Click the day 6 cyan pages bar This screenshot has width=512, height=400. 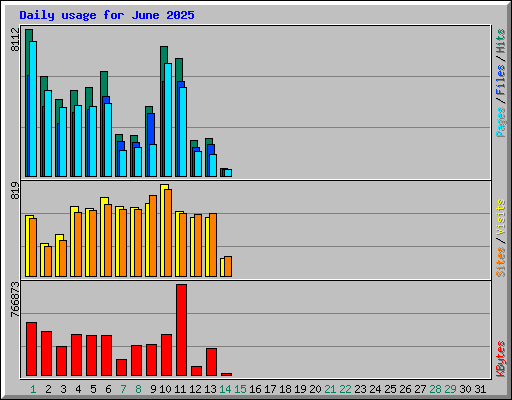tap(108, 140)
